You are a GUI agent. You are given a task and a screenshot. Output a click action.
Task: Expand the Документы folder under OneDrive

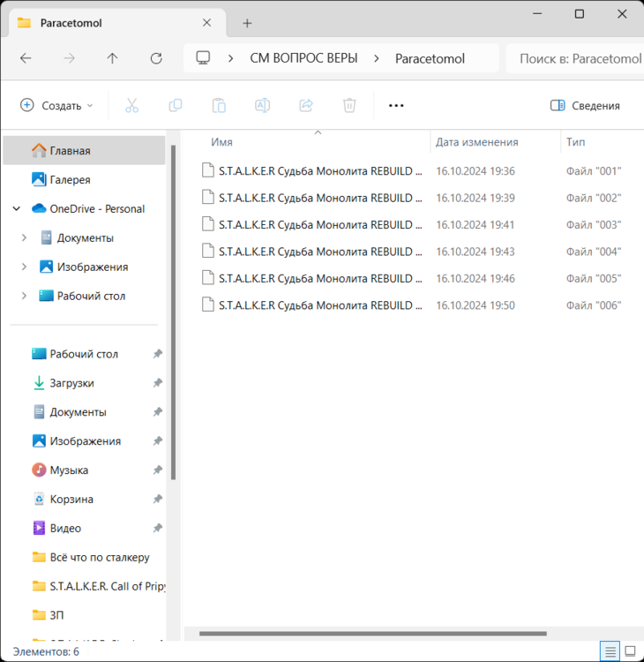tap(24, 238)
